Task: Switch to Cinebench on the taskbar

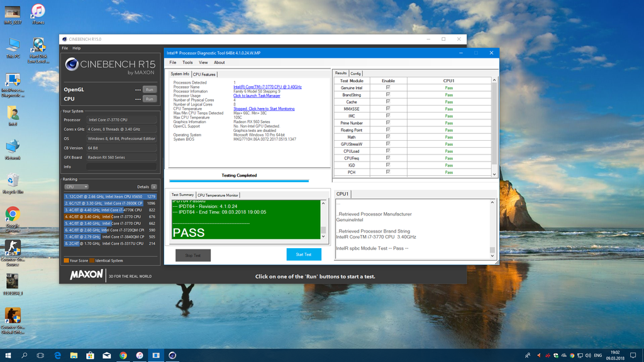Action: 172,356
